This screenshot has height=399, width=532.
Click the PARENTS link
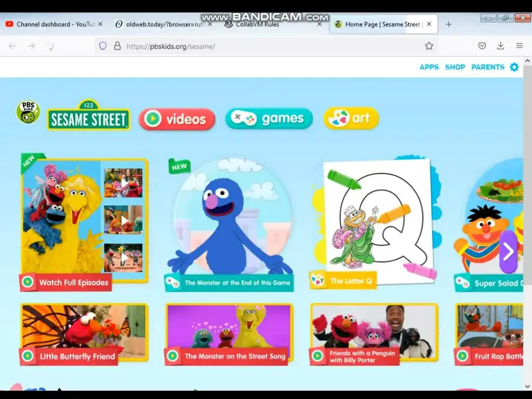(x=487, y=67)
